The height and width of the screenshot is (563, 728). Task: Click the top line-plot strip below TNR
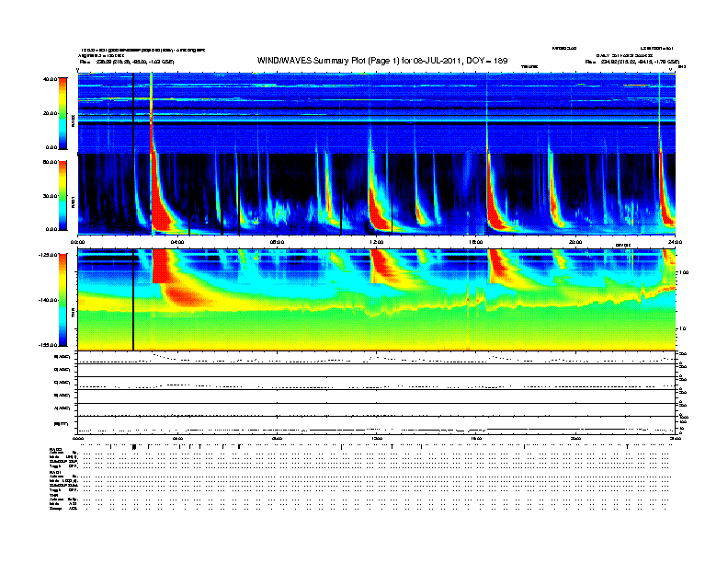tap(377, 358)
